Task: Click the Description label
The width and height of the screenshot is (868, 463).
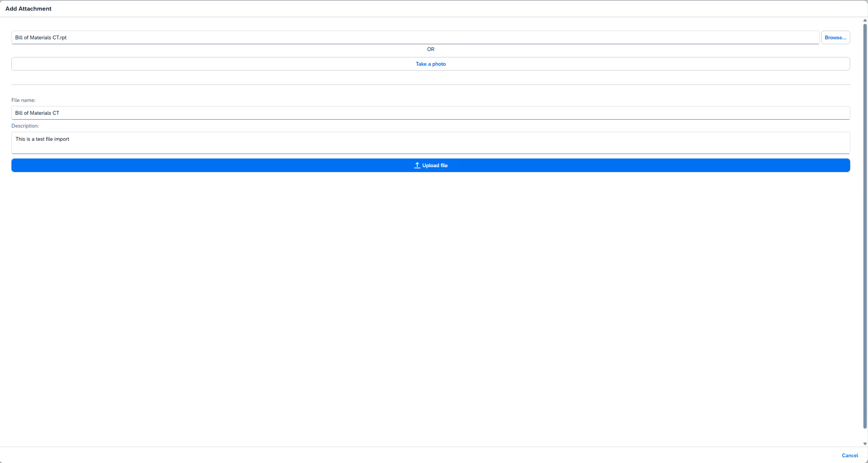Action: tap(25, 126)
